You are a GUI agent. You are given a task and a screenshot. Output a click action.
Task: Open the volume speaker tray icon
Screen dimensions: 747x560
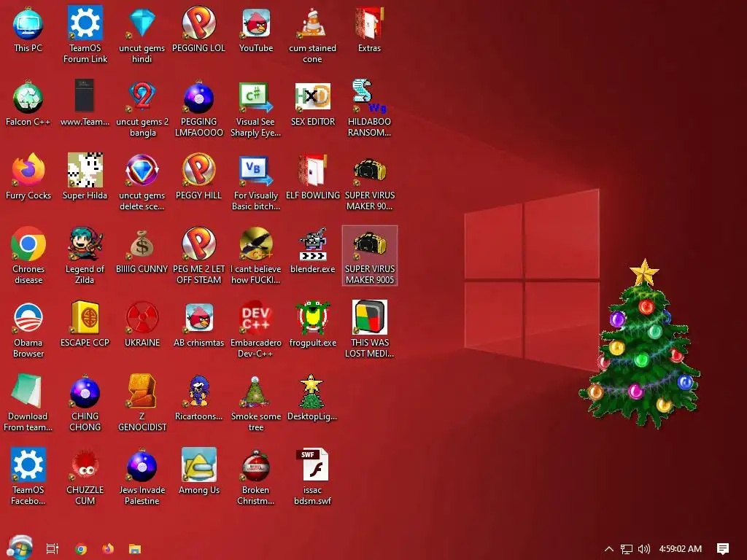tap(643, 549)
